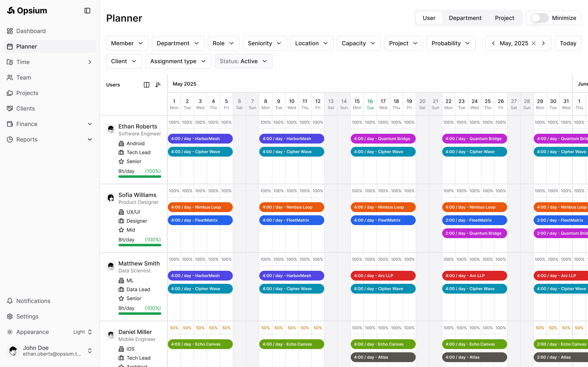Viewport: 588px width, 367px height.
Task: Collapse the sidebar with the panel icon
Action: click(87, 10)
